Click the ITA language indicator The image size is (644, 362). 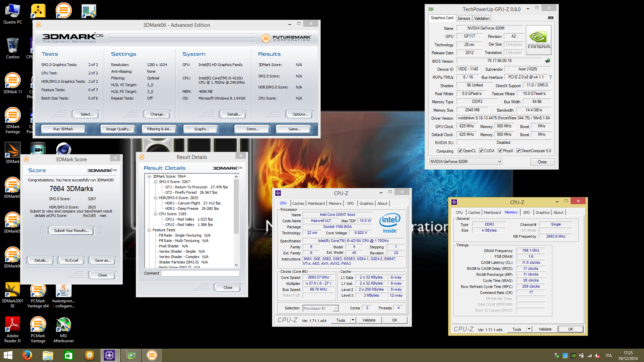[x=608, y=356]
